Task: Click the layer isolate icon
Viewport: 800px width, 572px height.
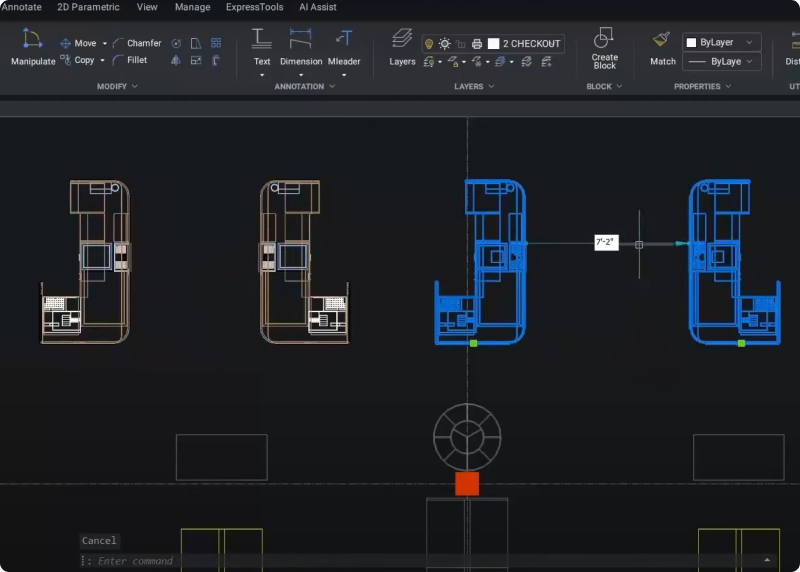Action: click(x=429, y=62)
